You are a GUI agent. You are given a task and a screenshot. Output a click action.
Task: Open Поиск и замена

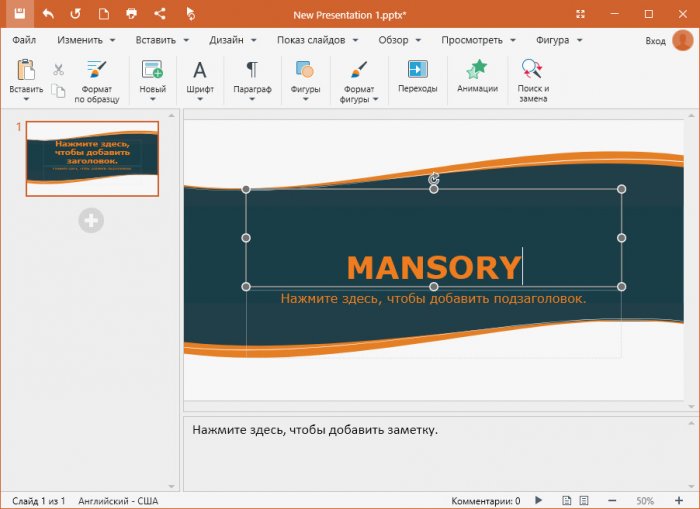[x=533, y=80]
